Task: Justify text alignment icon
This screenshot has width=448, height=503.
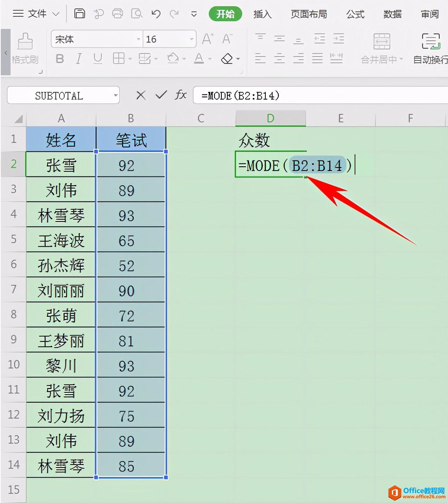Action: [x=317, y=58]
